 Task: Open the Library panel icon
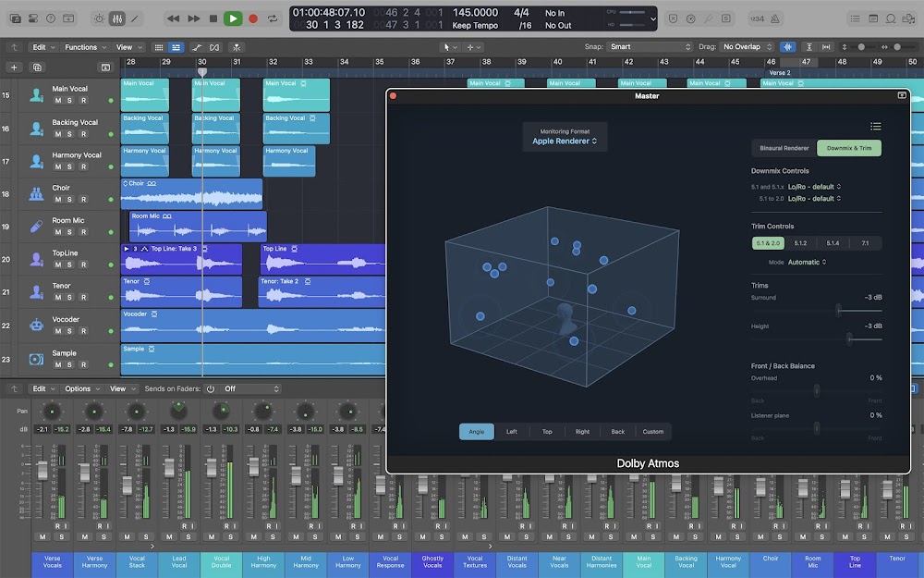point(16,18)
